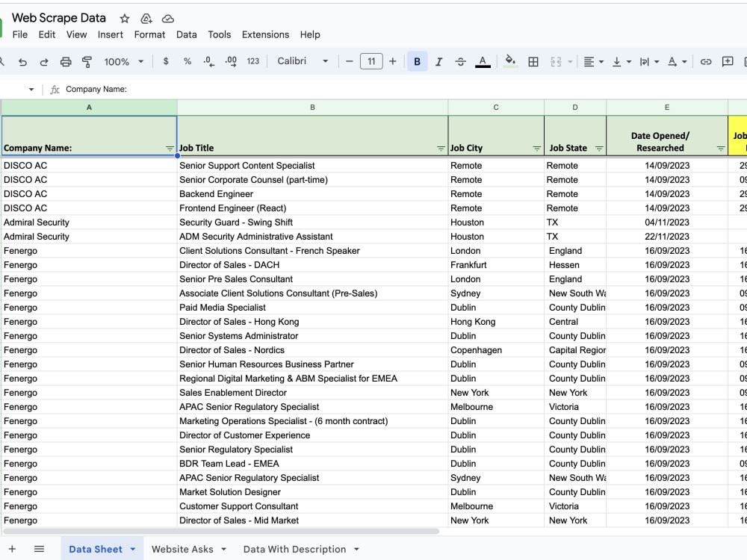The height and width of the screenshot is (560, 747).
Task: Click the Insert link icon
Action: (x=706, y=61)
